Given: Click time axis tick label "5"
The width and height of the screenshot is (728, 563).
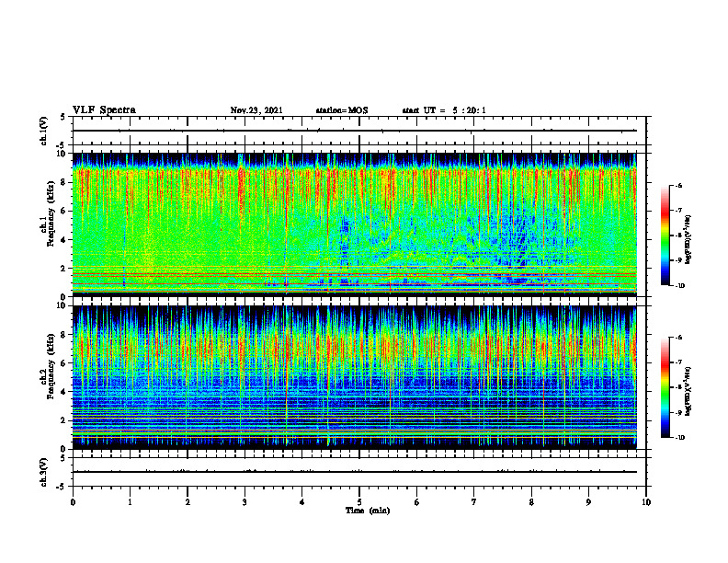Looking at the screenshot, I should (359, 502).
